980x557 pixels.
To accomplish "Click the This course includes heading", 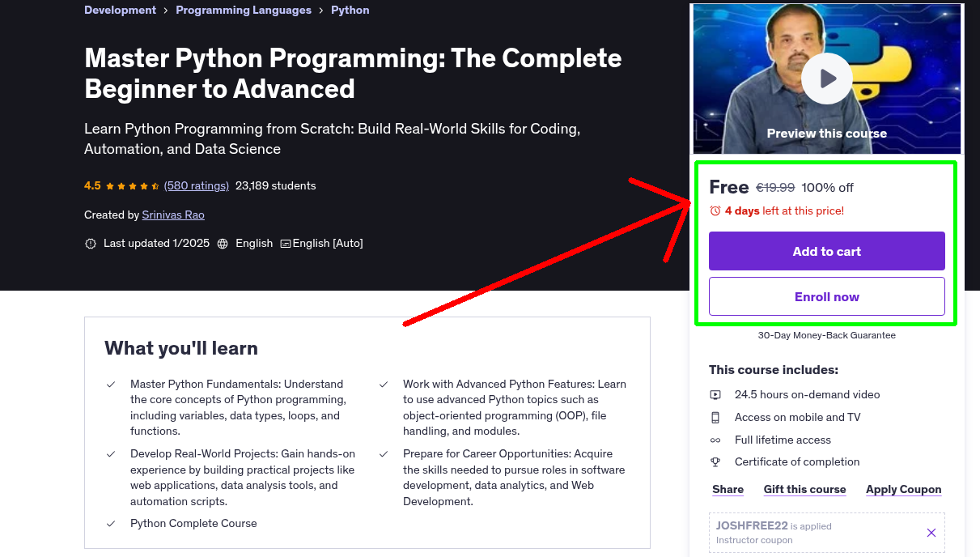I will coord(774,370).
